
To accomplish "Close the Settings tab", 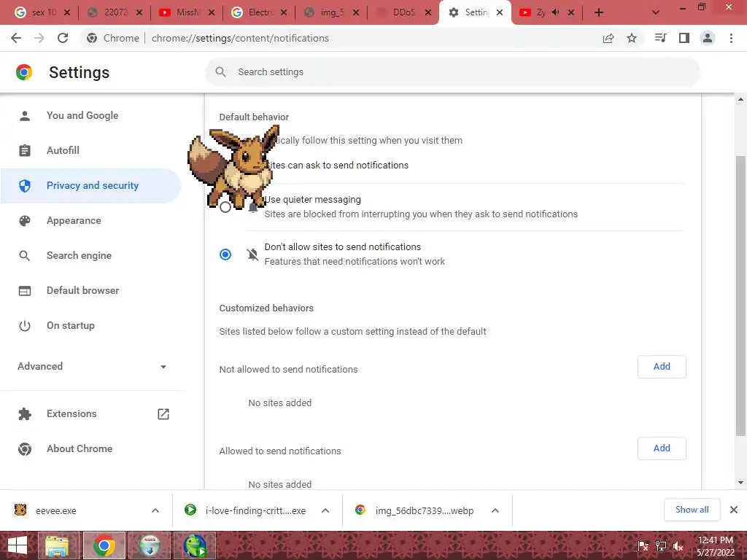I will tap(499, 13).
